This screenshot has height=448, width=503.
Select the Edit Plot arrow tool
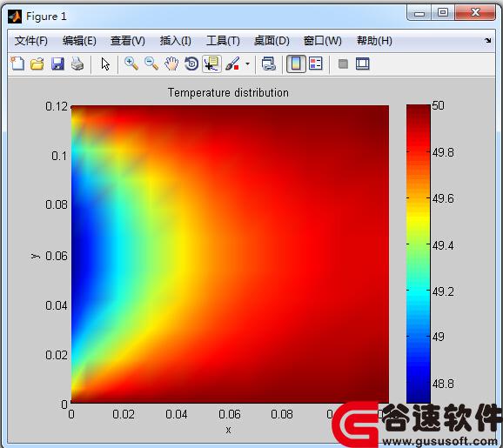[105, 64]
